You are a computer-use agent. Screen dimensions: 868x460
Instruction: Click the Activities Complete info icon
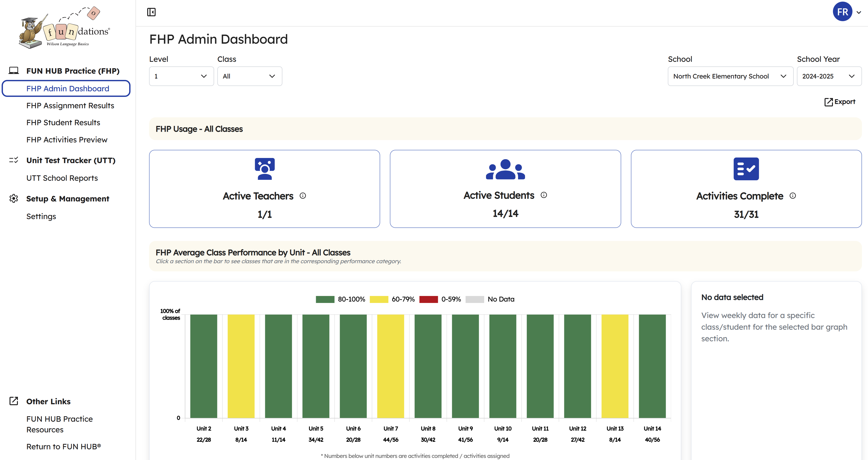tap(793, 196)
